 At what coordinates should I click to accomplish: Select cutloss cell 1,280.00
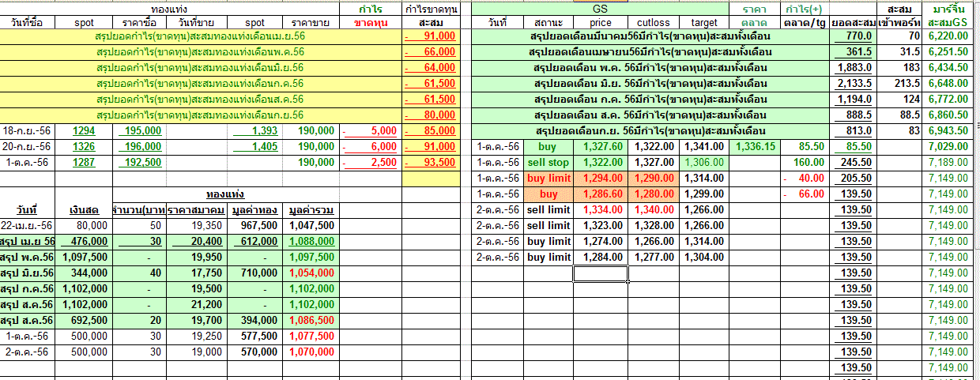654,194
